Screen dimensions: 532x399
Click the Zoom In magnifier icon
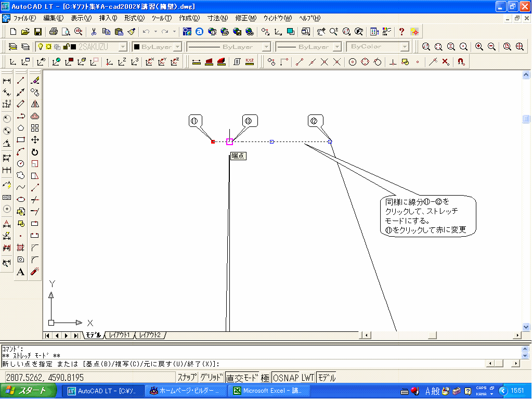(479, 46)
